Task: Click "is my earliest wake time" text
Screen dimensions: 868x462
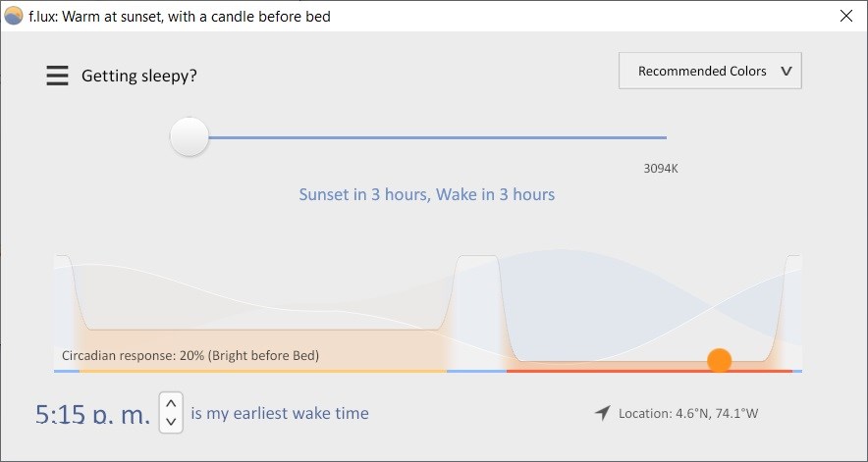Action: (x=280, y=413)
